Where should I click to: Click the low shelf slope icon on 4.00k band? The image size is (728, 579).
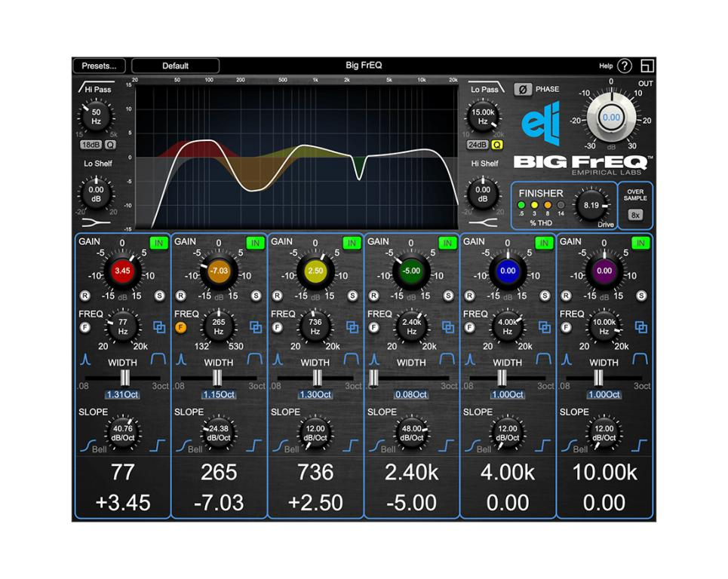tap(472, 446)
